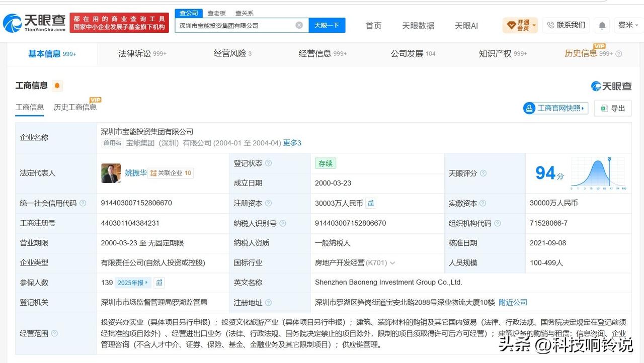Select 工商信息 sub-tab
This screenshot has height=363, width=644.
(x=30, y=107)
